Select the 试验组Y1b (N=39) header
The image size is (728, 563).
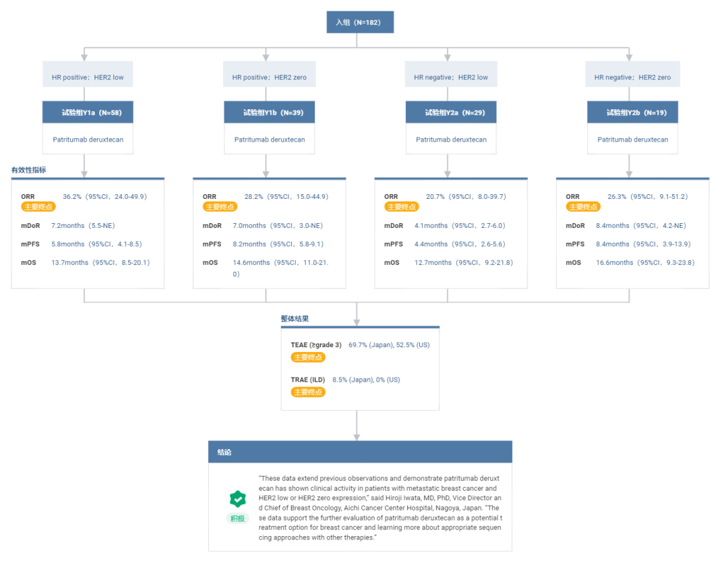point(269,113)
